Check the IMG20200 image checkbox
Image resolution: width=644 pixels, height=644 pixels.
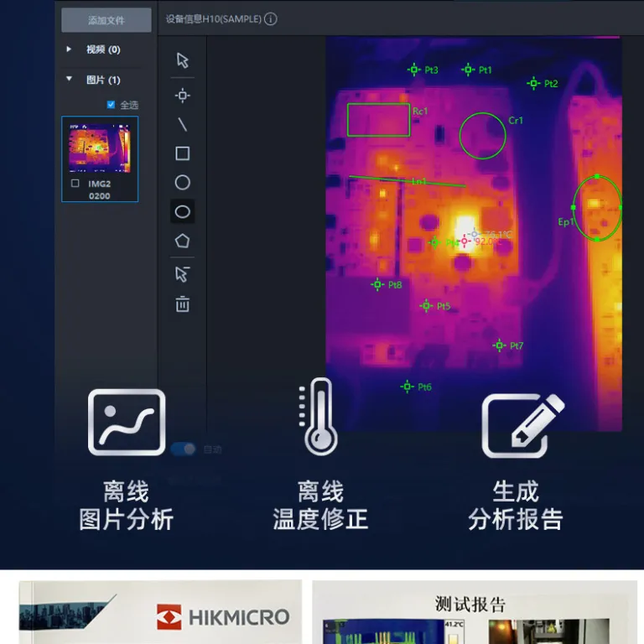click(75, 183)
